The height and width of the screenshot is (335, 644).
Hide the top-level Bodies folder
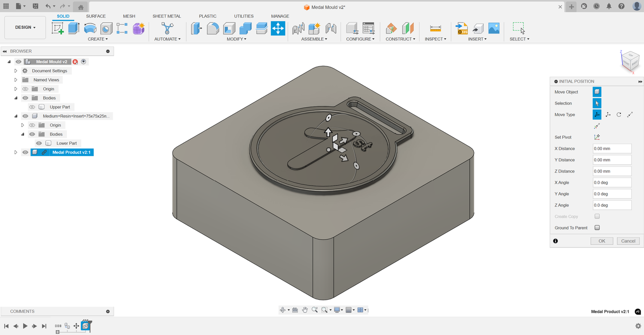click(25, 98)
